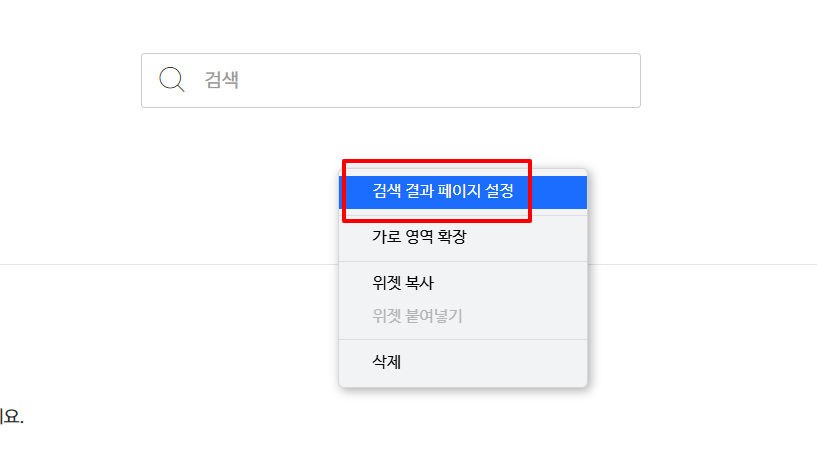
Task: Click the magnifying glass search icon
Action: 172,80
